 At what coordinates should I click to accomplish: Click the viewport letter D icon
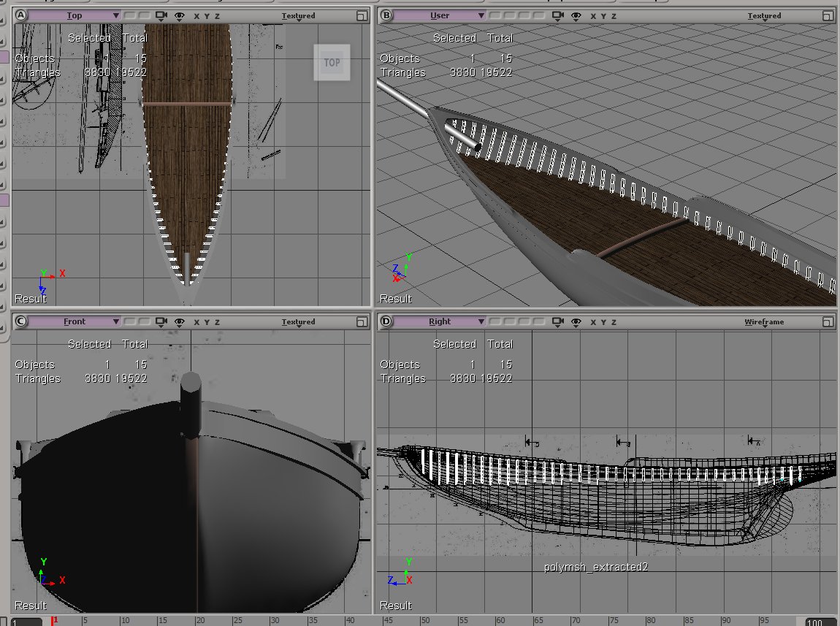(x=386, y=321)
